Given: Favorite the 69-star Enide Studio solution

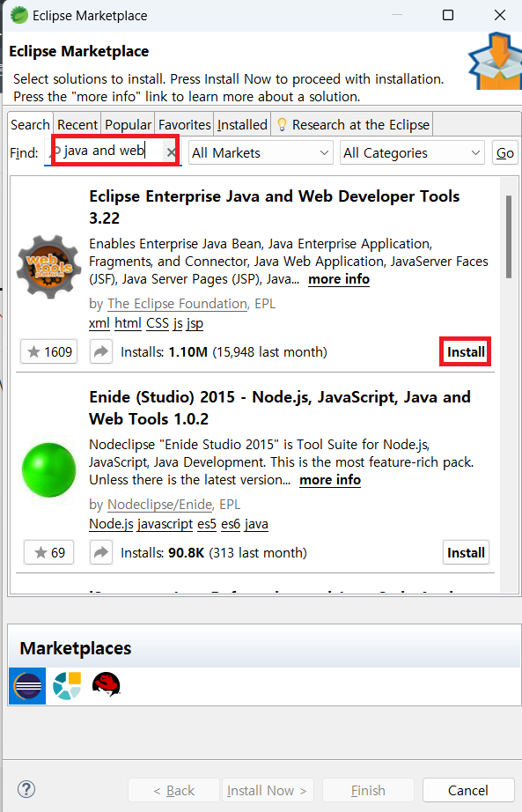Looking at the screenshot, I should (x=49, y=552).
